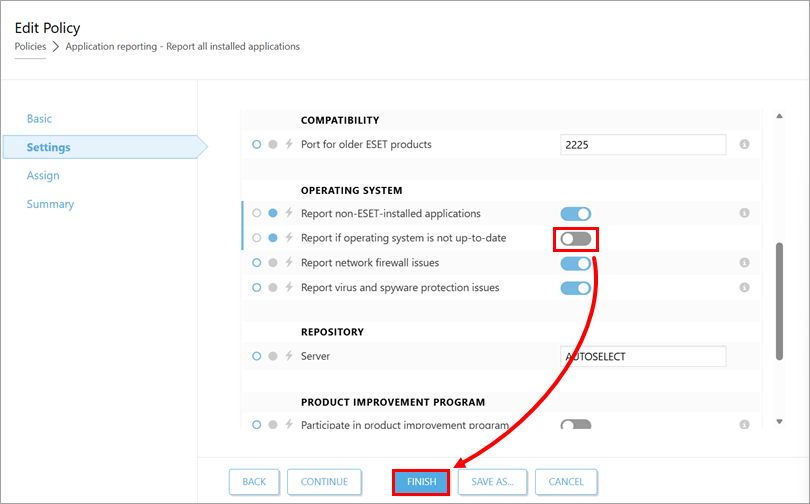The height and width of the screenshot is (504, 810).
Task: Click info icon for Repository Server setting
Action: click(x=744, y=356)
